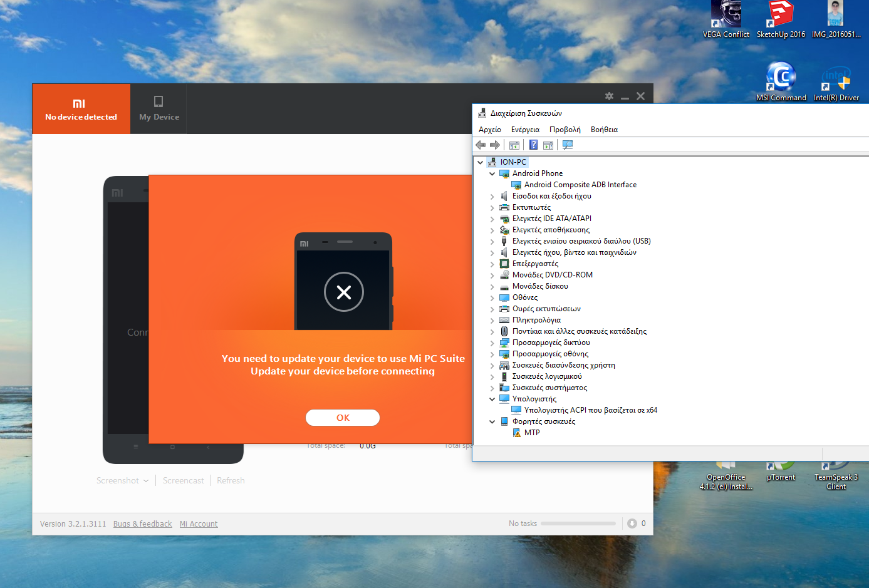Collapse the Φορητές συσκευές node
This screenshot has width=869, height=588.
tap(492, 422)
